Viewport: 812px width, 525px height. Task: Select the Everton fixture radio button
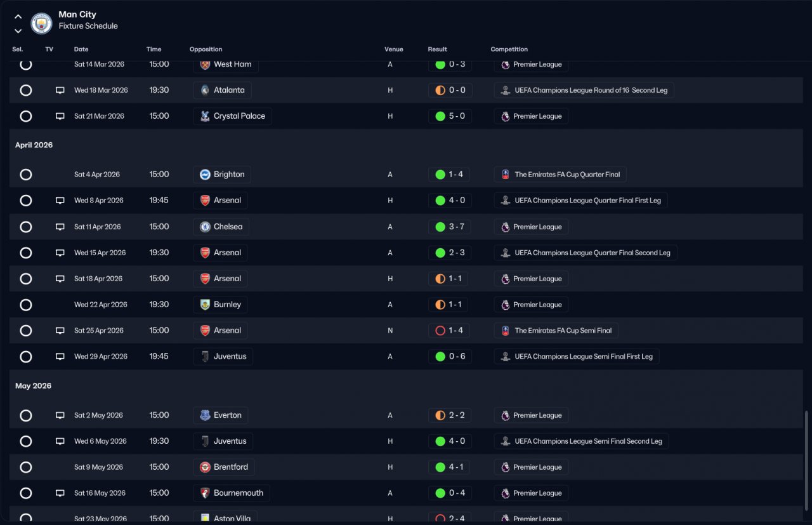[x=26, y=415]
